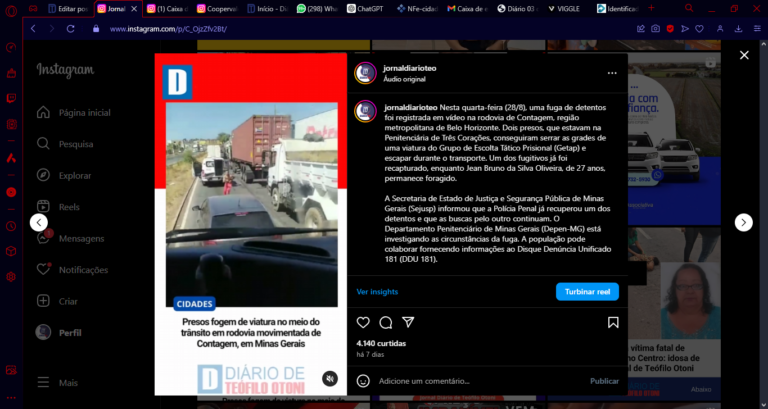768x409 pixels.
Task: Search tabs with magnifier icon
Action: click(x=689, y=8)
